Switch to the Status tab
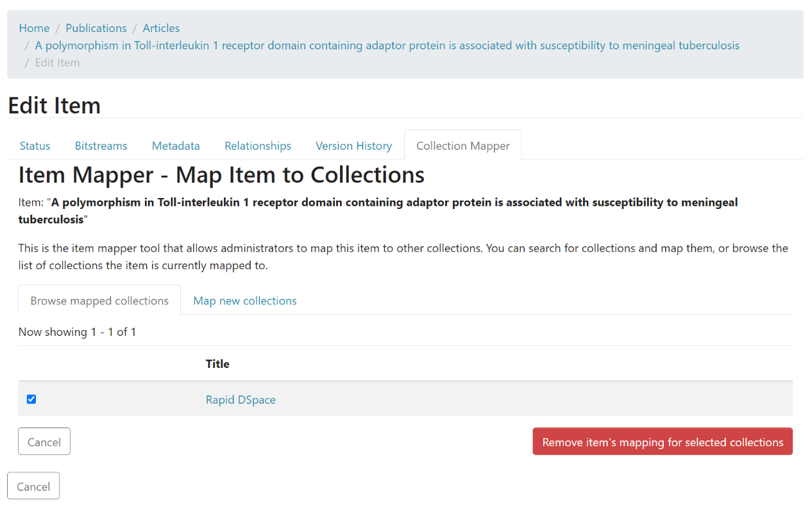The image size is (812, 507). coord(35,146)
